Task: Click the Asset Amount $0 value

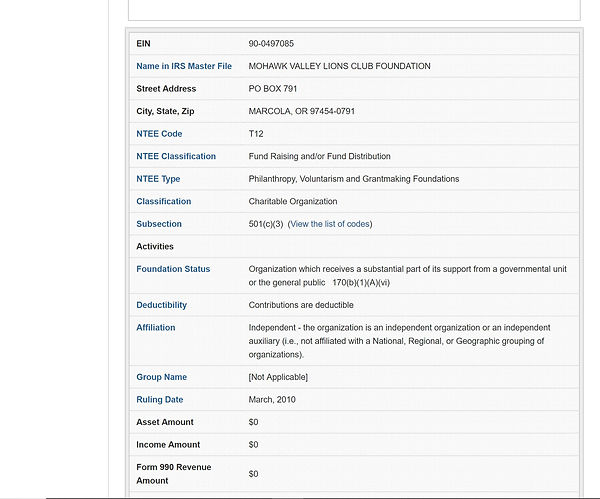Action: coord(253,422)
